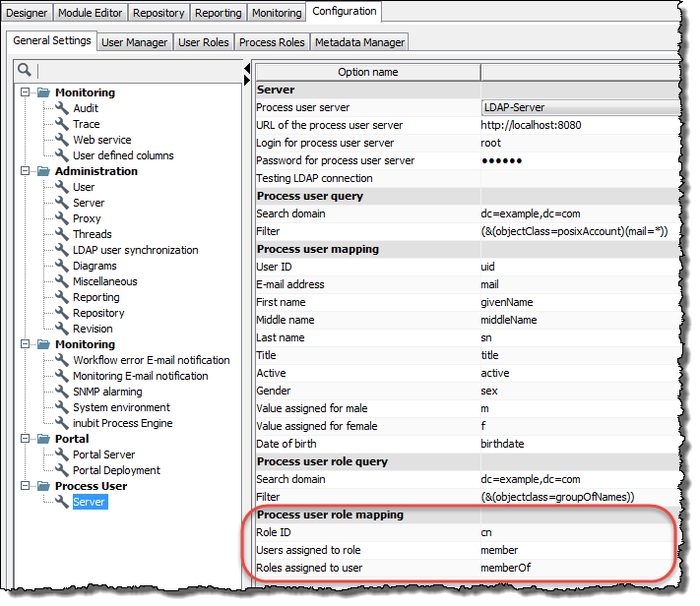Click the wrench icon beside Audit
Screen dimensions: 700x606
[62, 108]
